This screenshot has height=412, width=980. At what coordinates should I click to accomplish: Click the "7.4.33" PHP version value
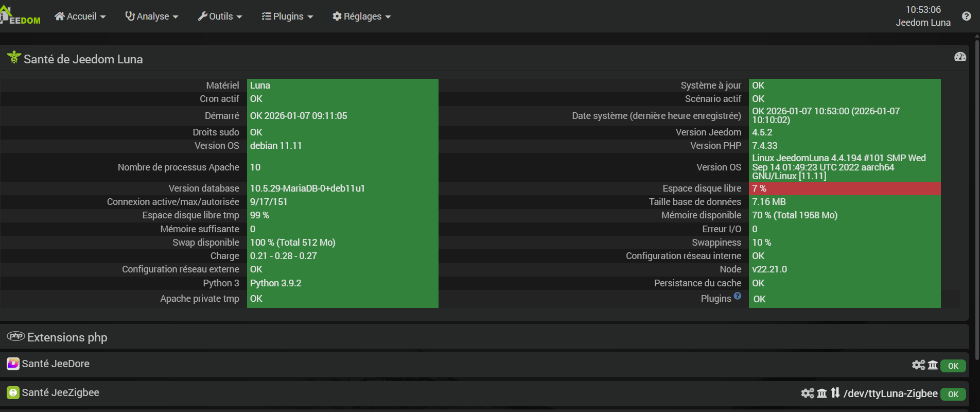point(765,146)
